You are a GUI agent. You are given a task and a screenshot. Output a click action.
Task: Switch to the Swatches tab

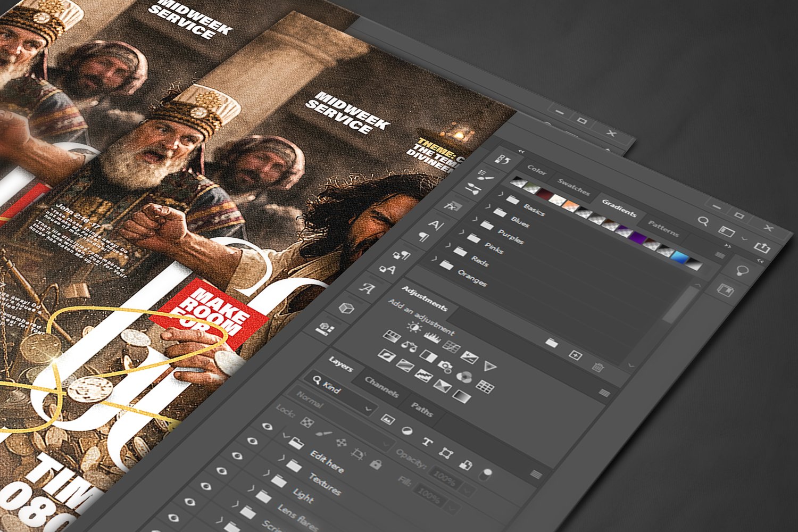573,187
